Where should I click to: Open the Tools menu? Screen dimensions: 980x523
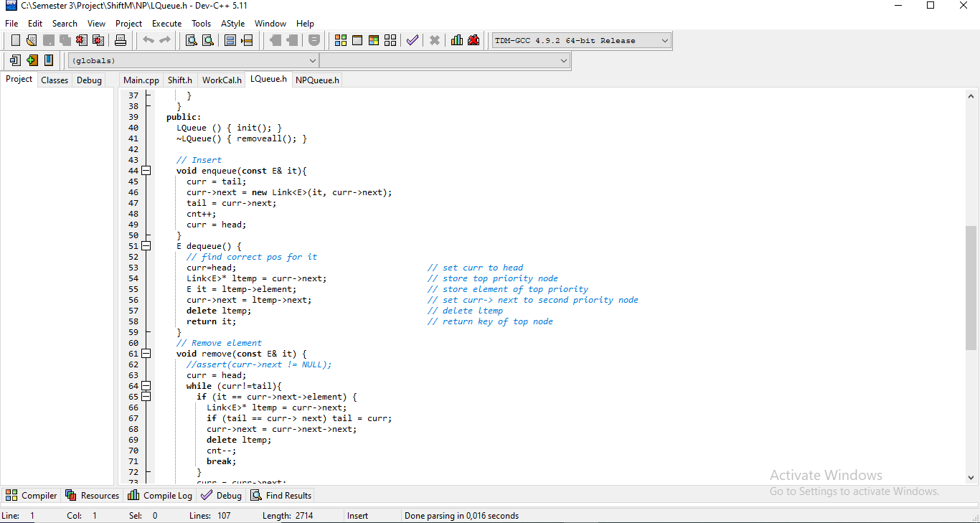click(202, 24)
